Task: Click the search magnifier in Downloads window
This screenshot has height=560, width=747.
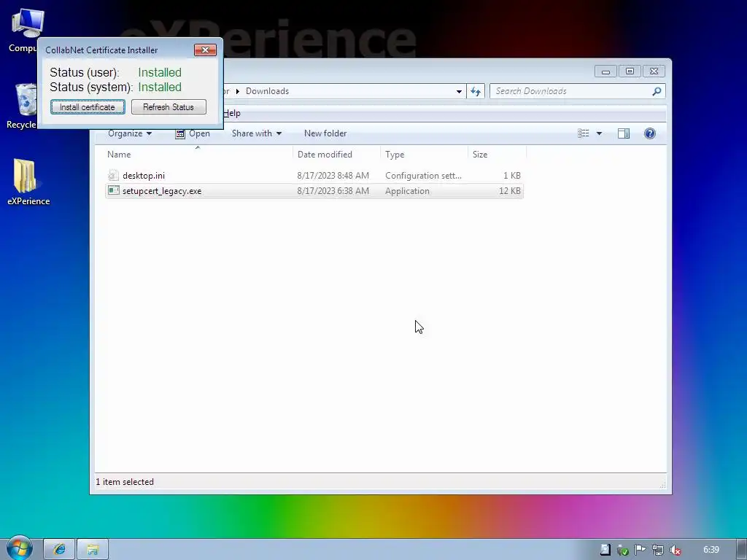Action: [x=657, y=91]
